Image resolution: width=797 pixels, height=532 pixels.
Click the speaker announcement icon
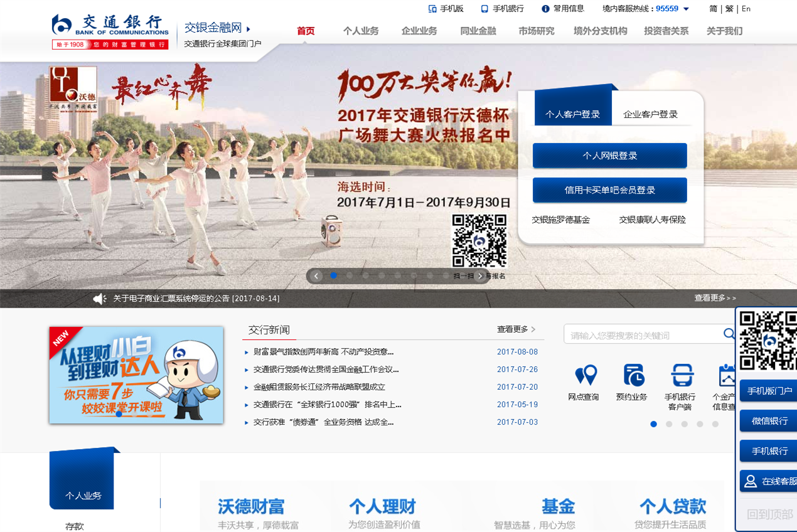[x=100, y=299]
